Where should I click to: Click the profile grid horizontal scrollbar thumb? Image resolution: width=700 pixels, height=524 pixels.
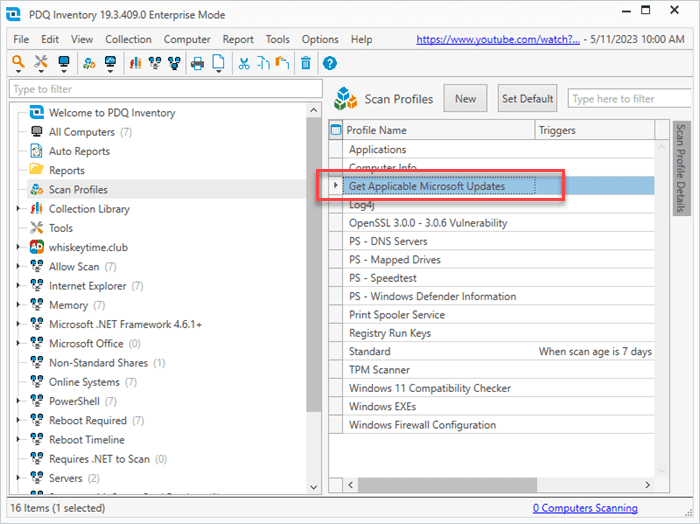(447, 485)
